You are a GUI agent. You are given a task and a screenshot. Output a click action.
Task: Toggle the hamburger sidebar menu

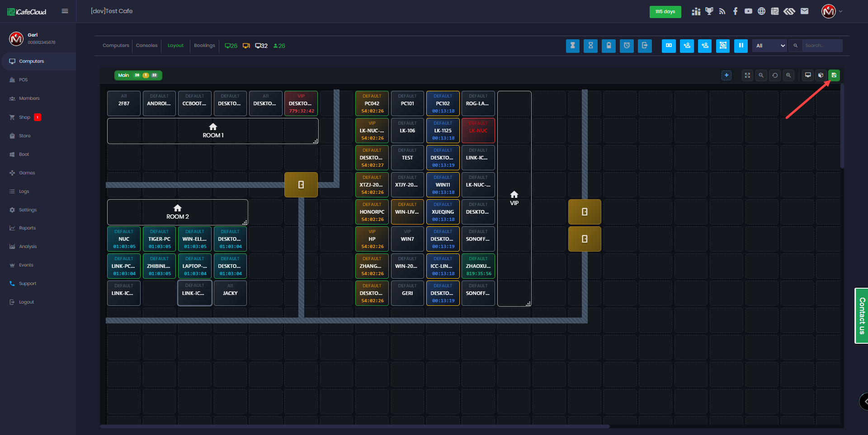coord(65,11)
